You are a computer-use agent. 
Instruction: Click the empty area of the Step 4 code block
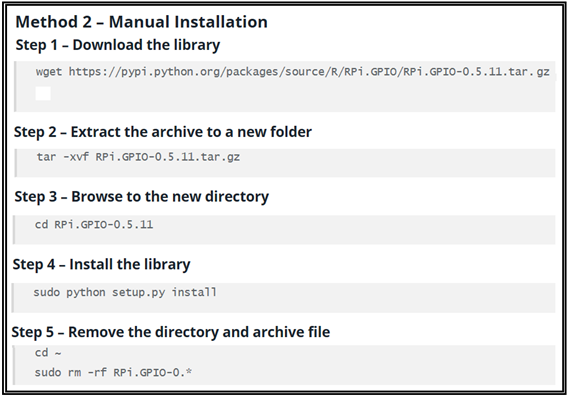pos(387,297)
